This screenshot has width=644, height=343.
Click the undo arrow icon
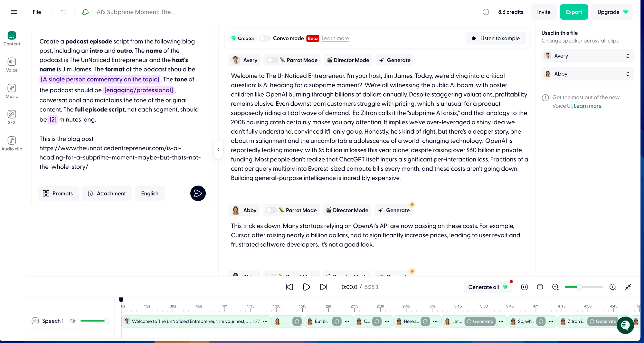tap(63, 12)
